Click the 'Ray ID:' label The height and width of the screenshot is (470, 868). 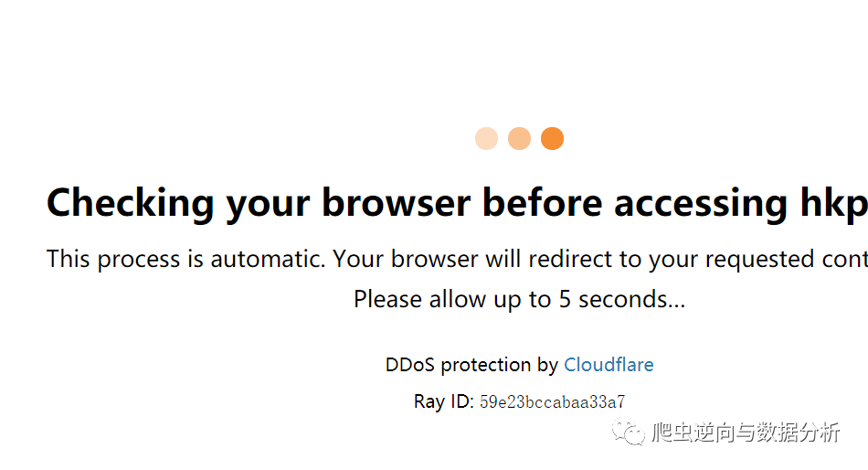pyautogui.click(x=443, y=401)
